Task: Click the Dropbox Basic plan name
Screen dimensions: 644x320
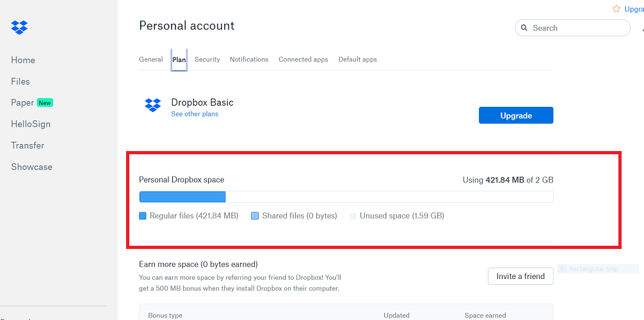Action: tap(202, 102)
